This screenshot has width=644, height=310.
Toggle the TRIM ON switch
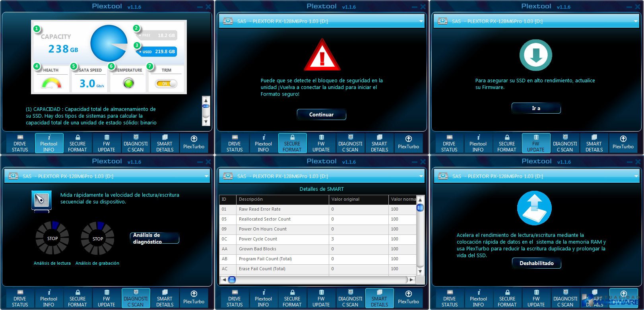click(167, 83)
